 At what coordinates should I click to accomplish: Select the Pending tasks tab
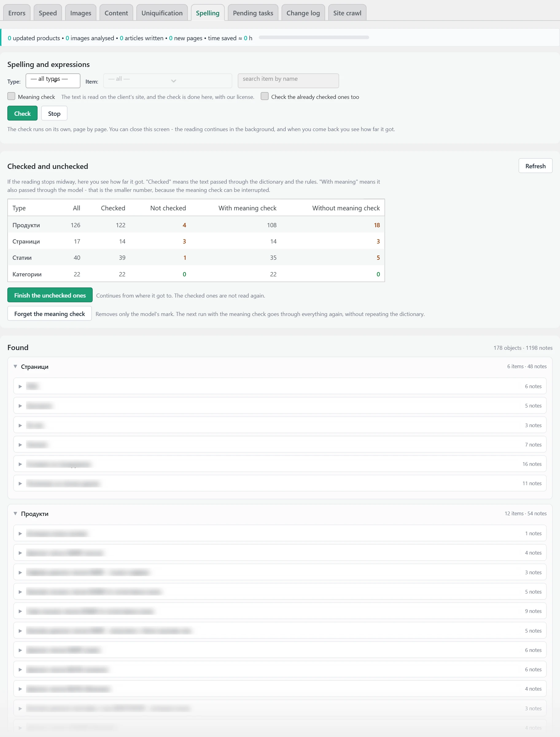pyautogui.click(x=253, y=13)
